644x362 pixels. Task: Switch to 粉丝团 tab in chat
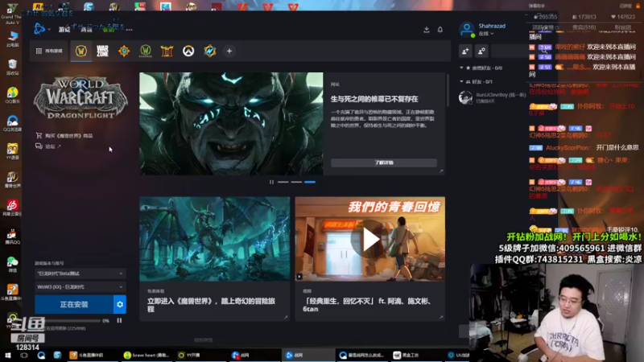[622, 27]
